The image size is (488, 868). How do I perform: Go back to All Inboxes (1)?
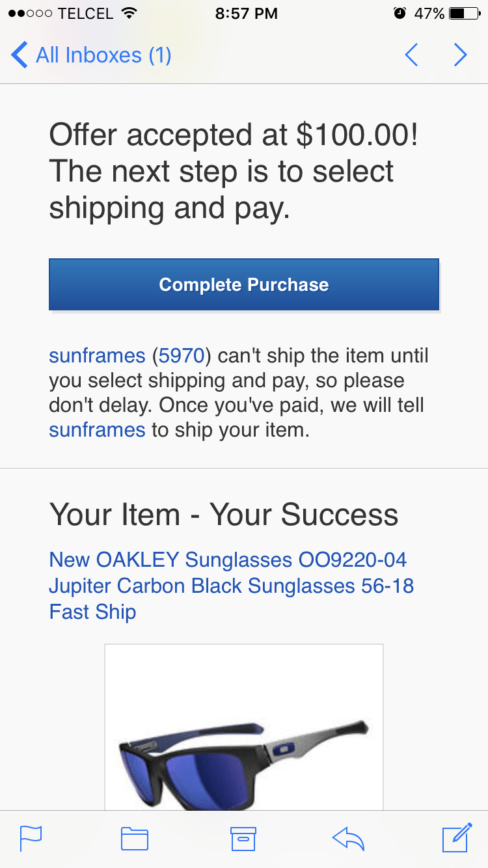click(91, 55)
